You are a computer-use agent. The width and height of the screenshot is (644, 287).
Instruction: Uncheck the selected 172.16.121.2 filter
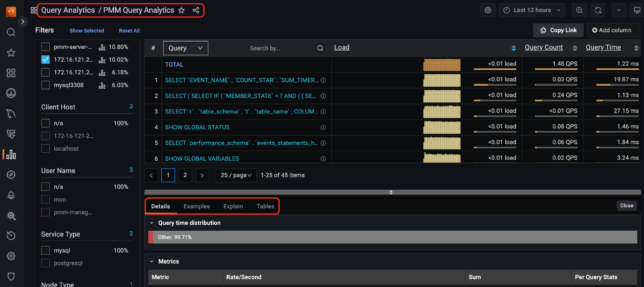point(45,60)
